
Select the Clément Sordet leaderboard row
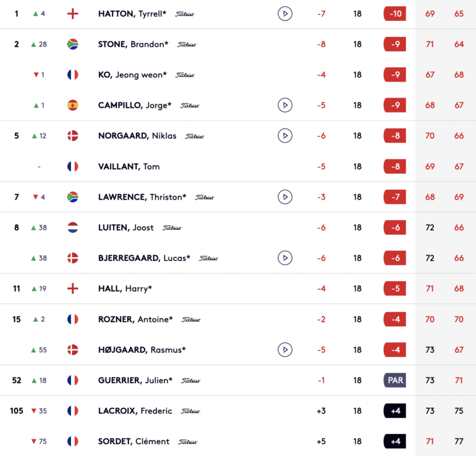coord(238,441)
